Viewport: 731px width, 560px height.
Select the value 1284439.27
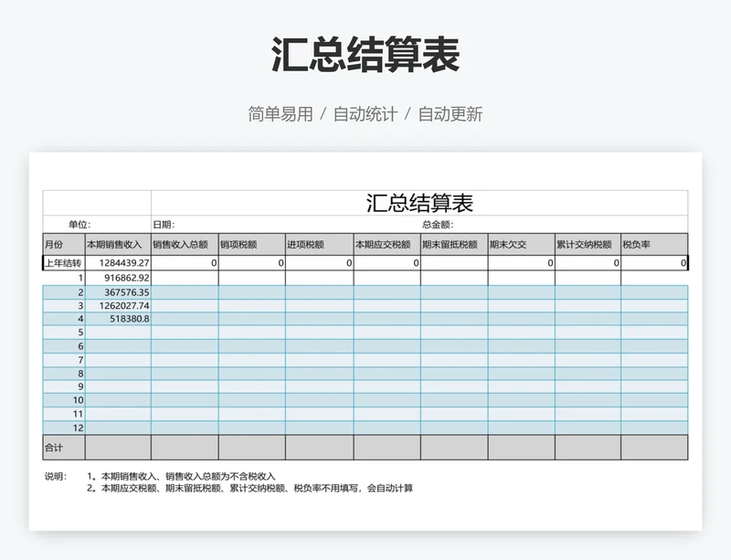click(124, 263)
